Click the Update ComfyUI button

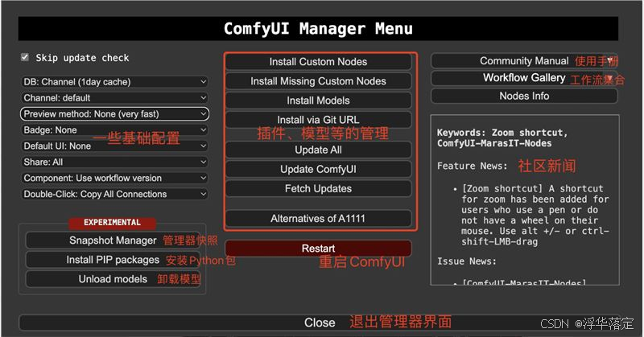point(318,169)
